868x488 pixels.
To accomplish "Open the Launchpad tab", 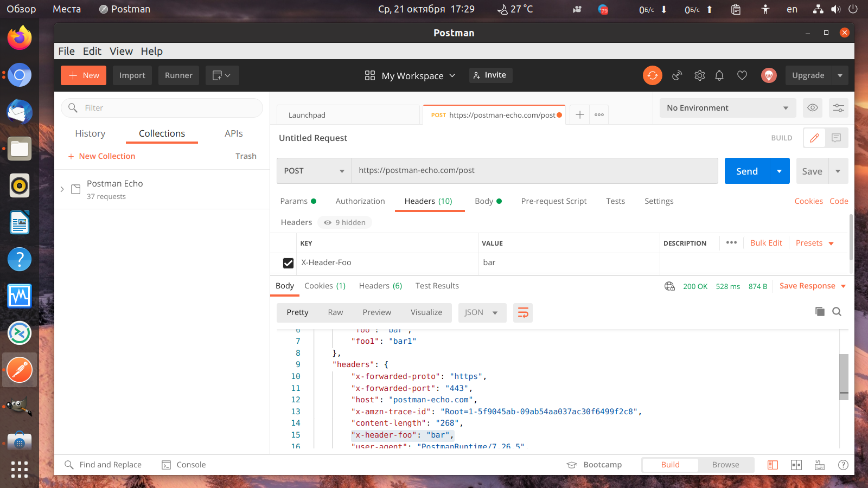I will (348, 115).
